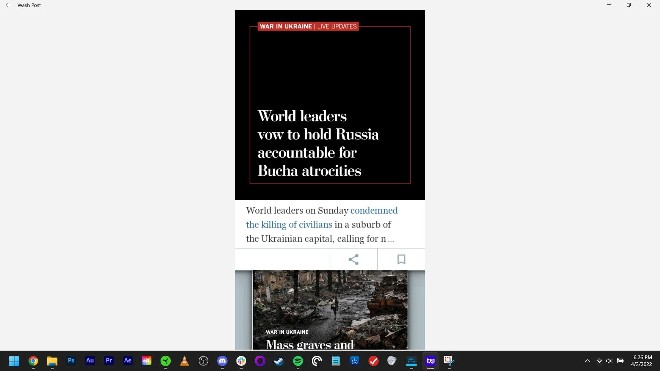Open VLC media player from the taskbar
660x371 pixels.
pyautogui.click(x=184, y=361)
